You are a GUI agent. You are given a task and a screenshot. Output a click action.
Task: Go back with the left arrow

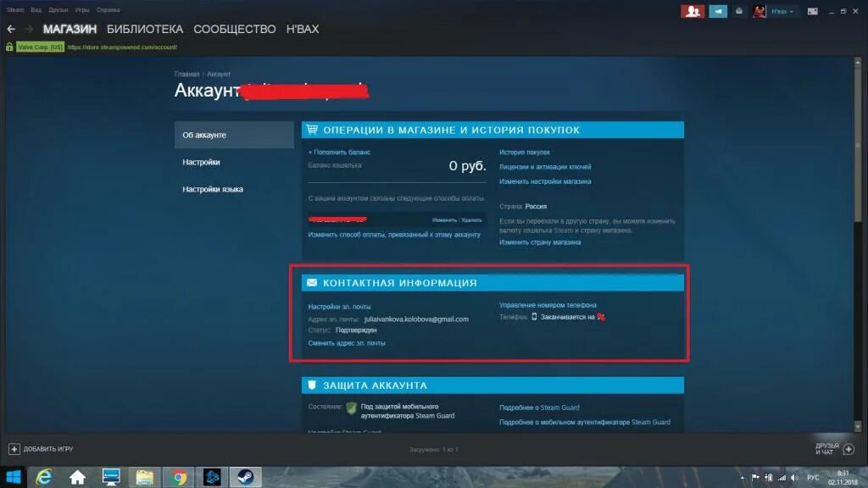click(11, 29)
